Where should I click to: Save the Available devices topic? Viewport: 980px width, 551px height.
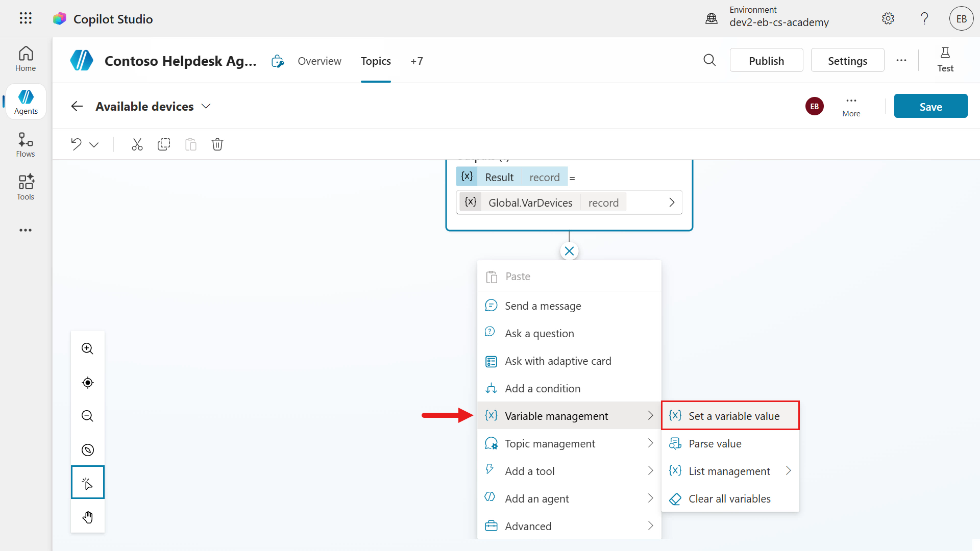coord(930,106)
